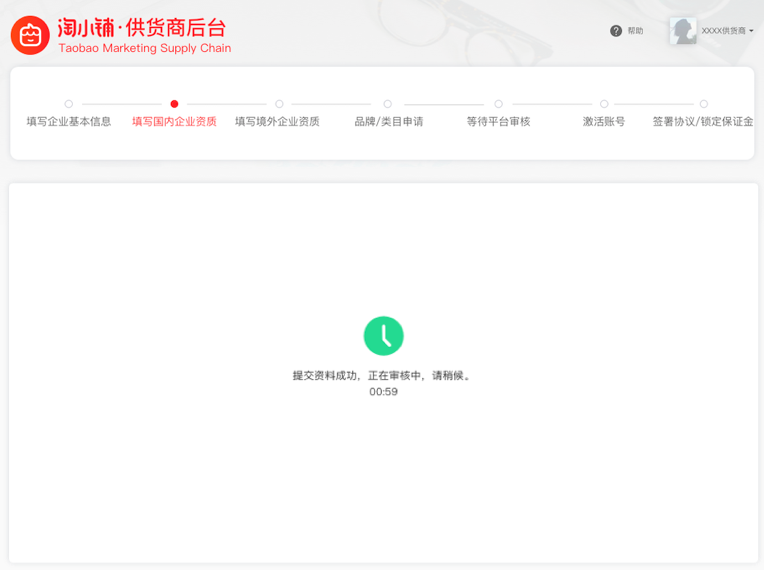Go to 填写企业基本信息 step label
The height and width of the screenshot is (570, 764).
point(69,122)
